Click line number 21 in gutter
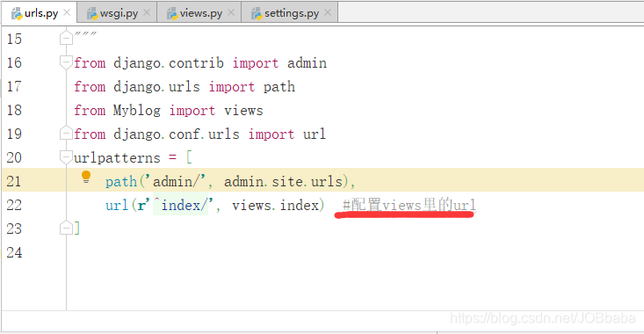 [x=13, y=181]
